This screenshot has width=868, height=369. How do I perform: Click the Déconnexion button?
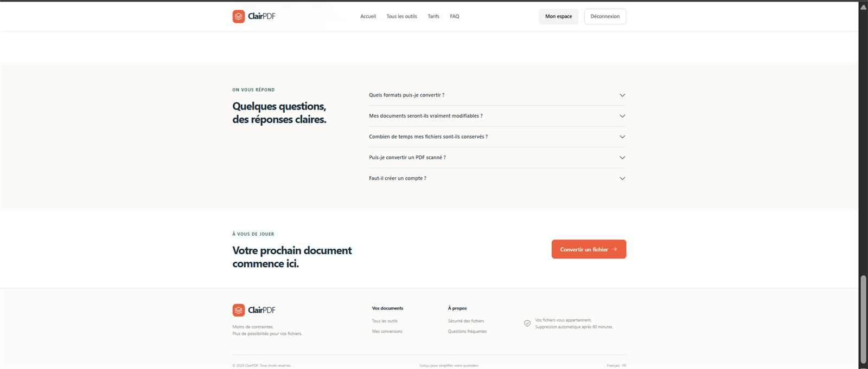coord(605,16)
